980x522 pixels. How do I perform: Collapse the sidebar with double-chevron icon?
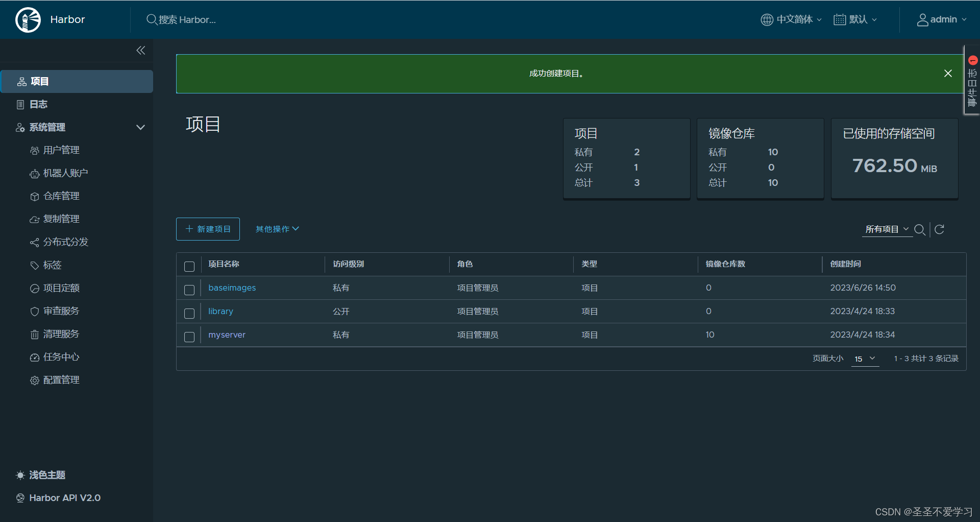(x=141, y=50)
